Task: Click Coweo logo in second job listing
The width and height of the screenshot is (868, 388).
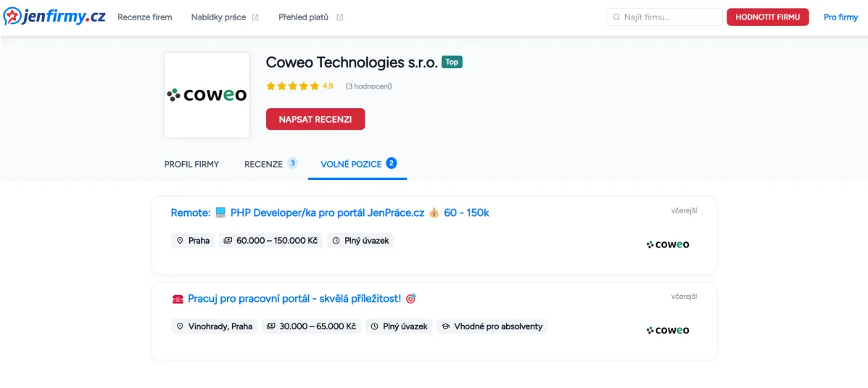Action: (668, 330)
